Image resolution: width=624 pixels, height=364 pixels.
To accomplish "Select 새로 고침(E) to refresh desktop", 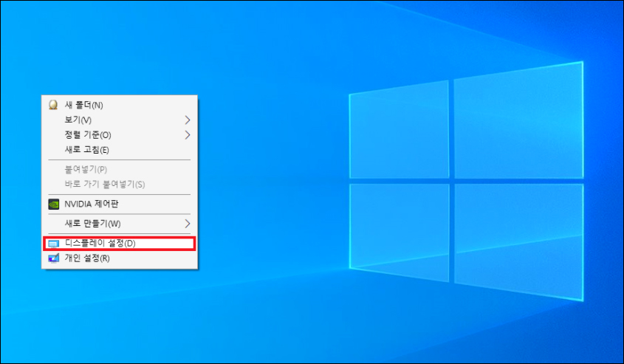I will [x=120, y=150].
